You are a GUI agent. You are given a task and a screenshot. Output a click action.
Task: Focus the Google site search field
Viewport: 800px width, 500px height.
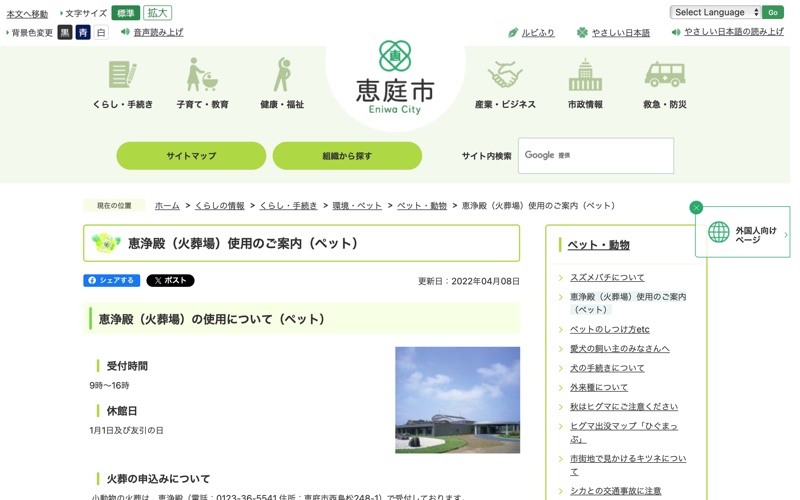pos(596,156)
